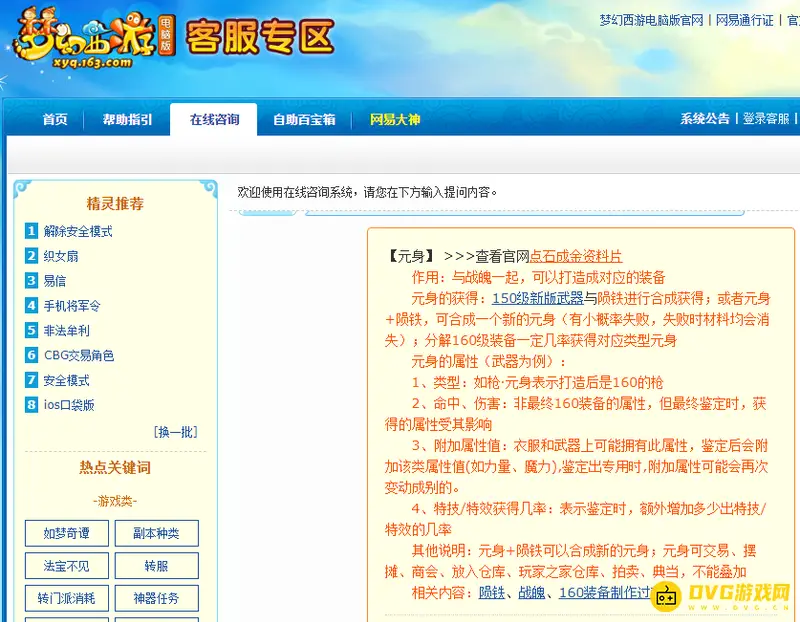Click 换一批 to refresh recommendations
This screenshot has height=622, width=800.
click(x=176, y=432)
